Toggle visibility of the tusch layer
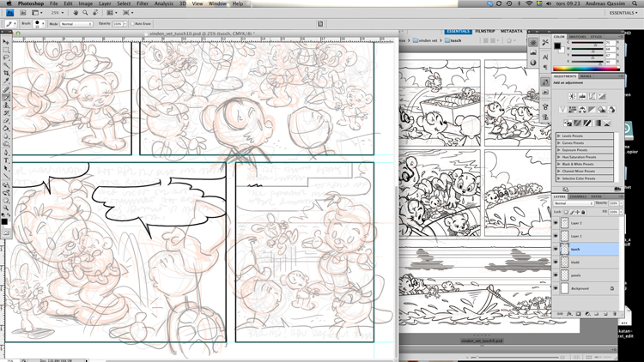This screenshot has height=362, width=644. coord(556,249)
